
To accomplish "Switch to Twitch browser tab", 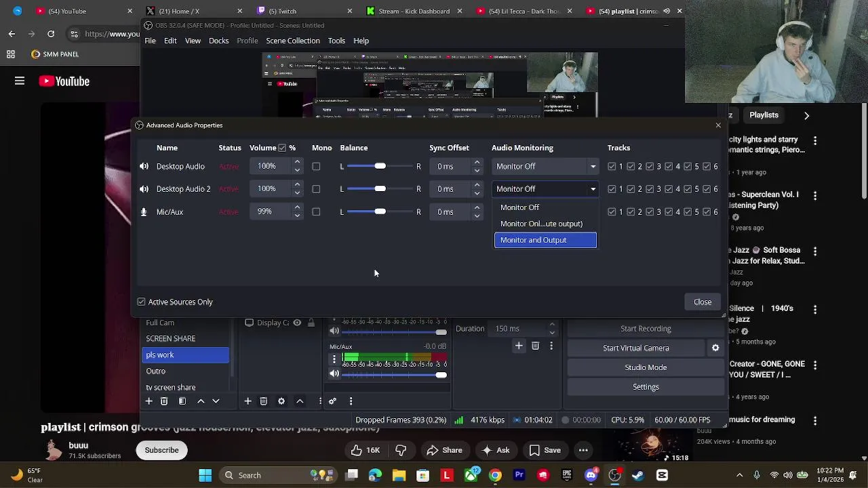I will [x=303, y=11].
